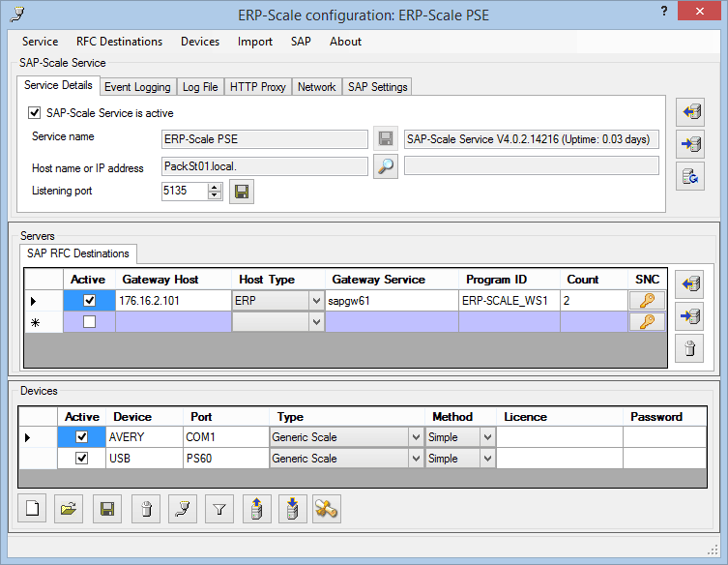
Task: Click the SNC key icon in the new empty row
Action: 647,321
